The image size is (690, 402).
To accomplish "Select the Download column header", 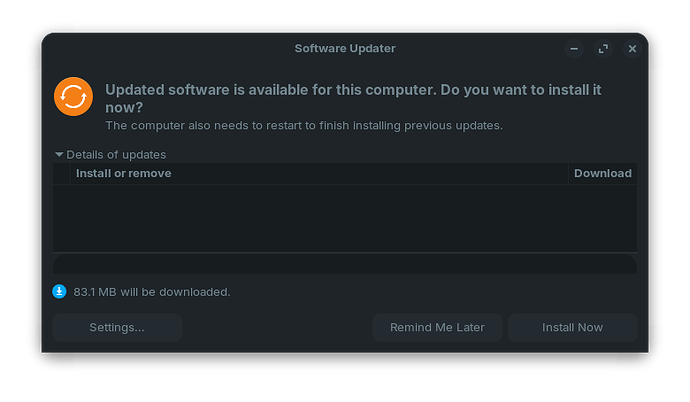I will click(602, 173).
